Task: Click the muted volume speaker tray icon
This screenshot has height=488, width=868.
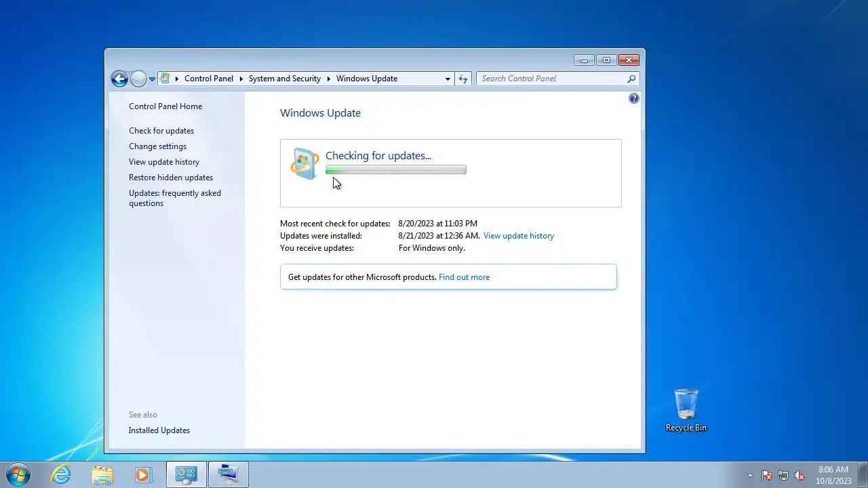Action: [800, 475]
